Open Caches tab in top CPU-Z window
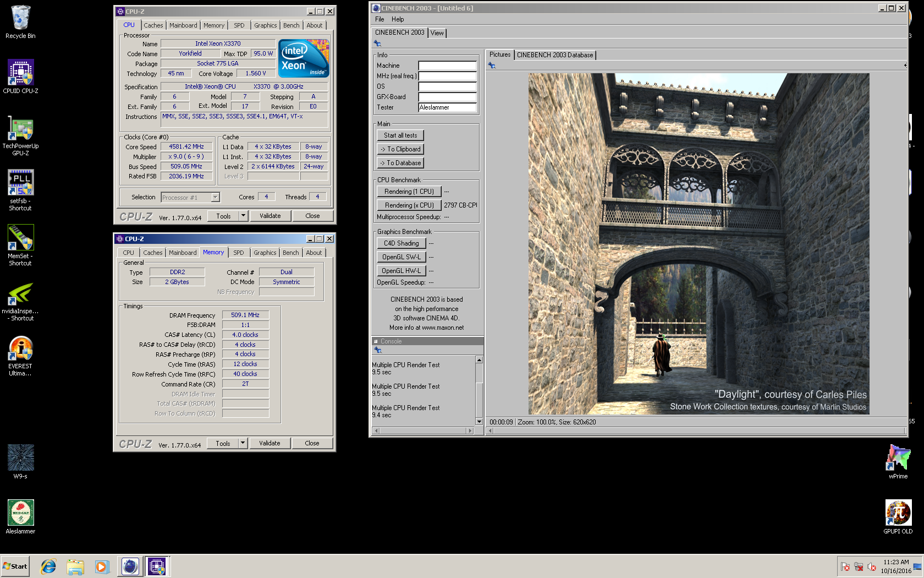This screenshot has width=924, height=578. (x=153, y=25)
